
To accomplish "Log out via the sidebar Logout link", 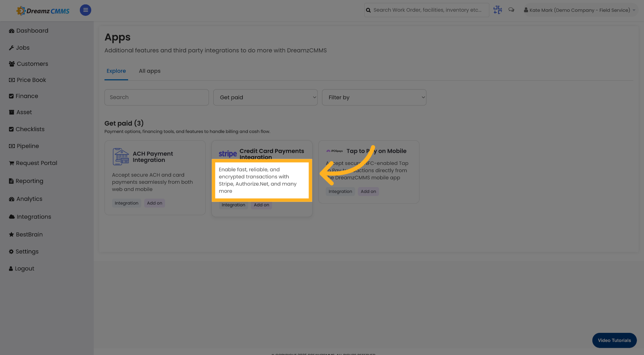I will (24, 268).
